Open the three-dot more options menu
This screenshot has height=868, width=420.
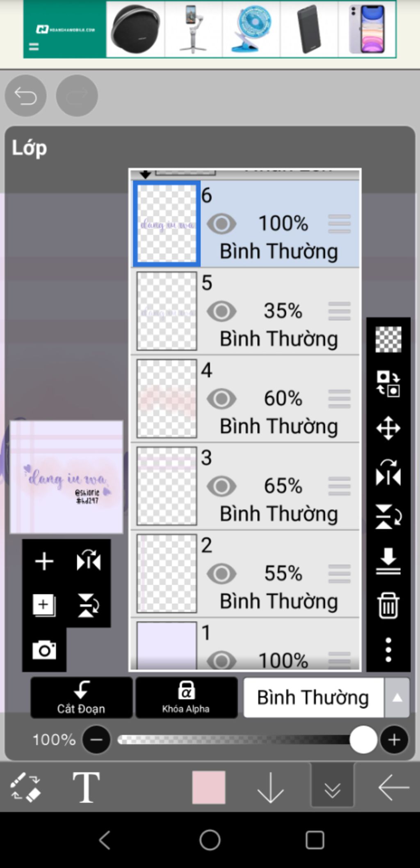coord(388,650)
